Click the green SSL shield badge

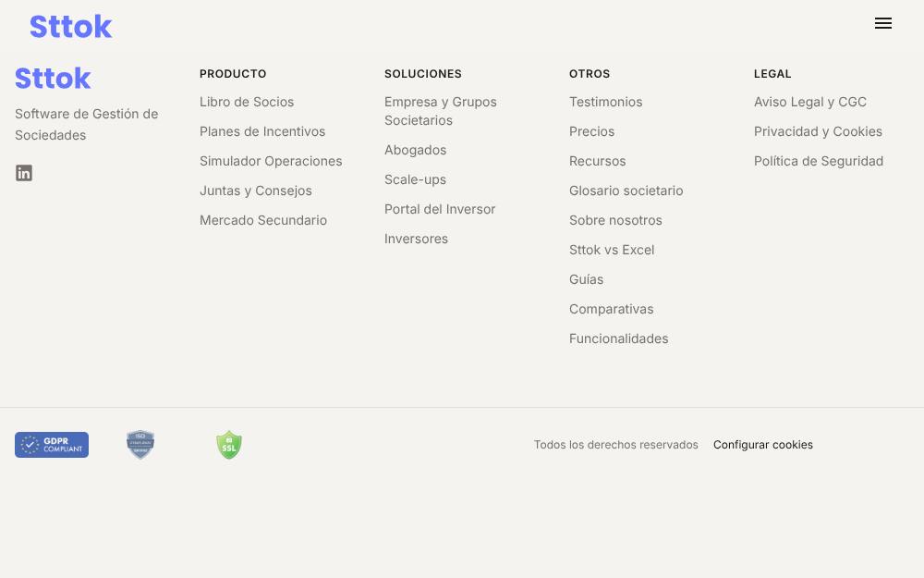click(229, 445)
